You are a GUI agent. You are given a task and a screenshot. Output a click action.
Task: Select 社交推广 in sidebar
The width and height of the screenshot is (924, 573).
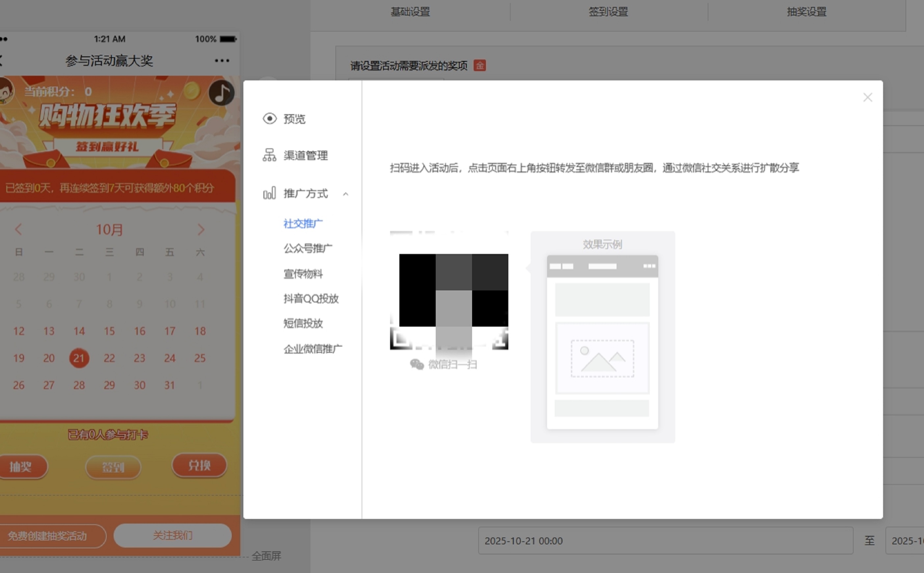303,224
